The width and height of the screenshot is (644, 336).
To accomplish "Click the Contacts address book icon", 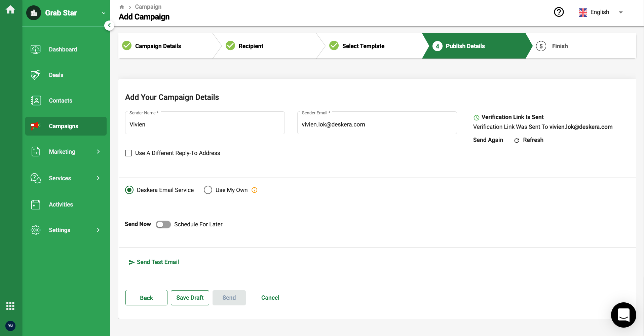I will 36,101.
